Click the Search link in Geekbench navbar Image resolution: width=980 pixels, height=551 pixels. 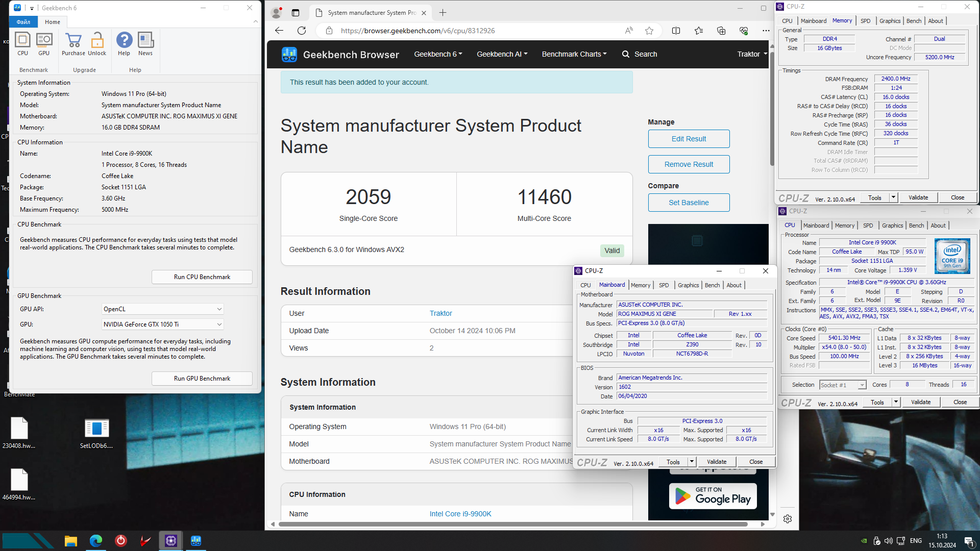tap(640, 54)
